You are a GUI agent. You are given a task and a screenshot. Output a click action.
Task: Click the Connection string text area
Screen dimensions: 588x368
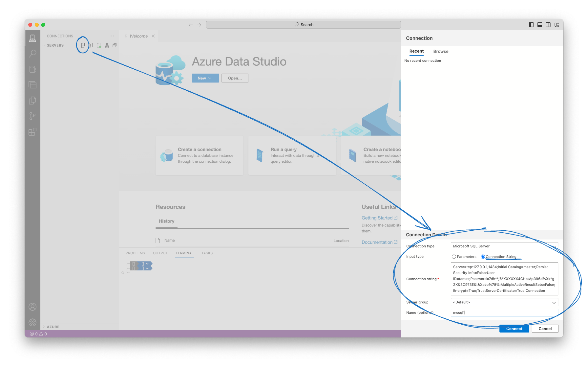(504, 279)
